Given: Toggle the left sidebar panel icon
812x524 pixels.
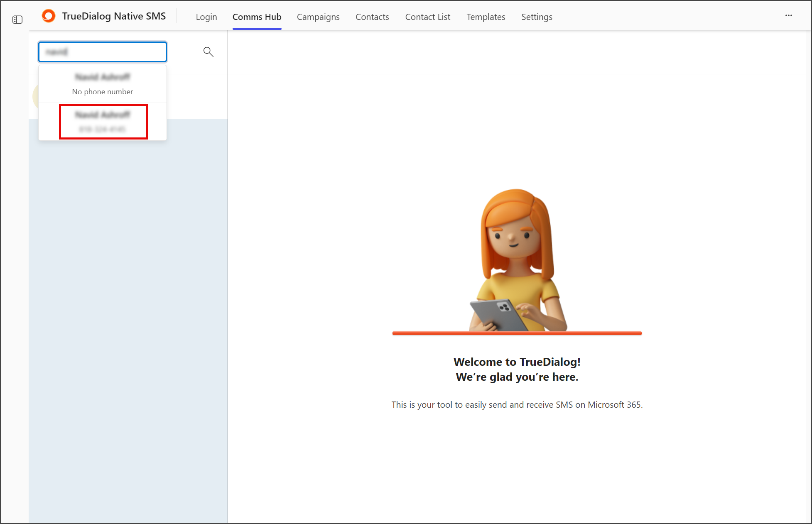Looking at the screenshot, I should tap(17, 20).
